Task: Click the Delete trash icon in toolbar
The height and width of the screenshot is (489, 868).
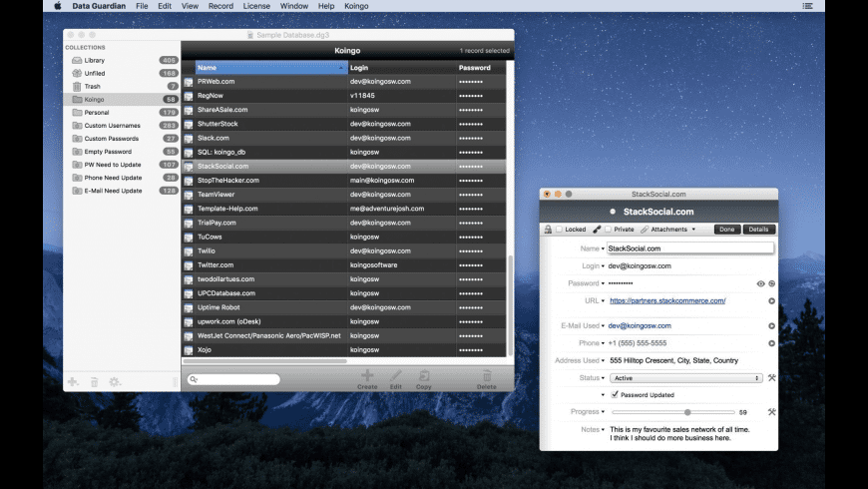Action: pos(487,375)
